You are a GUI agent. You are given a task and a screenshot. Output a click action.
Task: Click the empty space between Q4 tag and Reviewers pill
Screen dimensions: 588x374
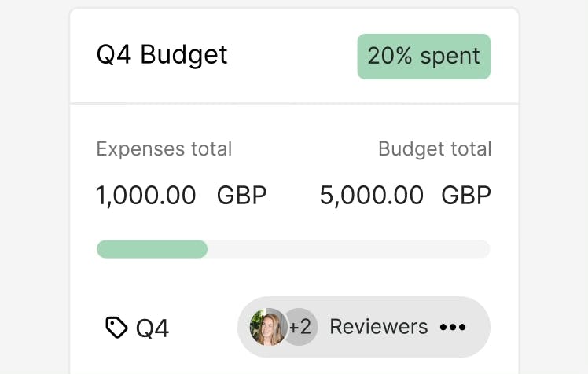click(203, 328)
